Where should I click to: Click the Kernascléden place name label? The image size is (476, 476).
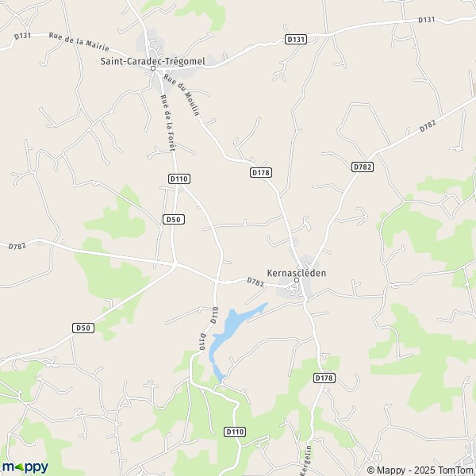click(x=297, y=273)
